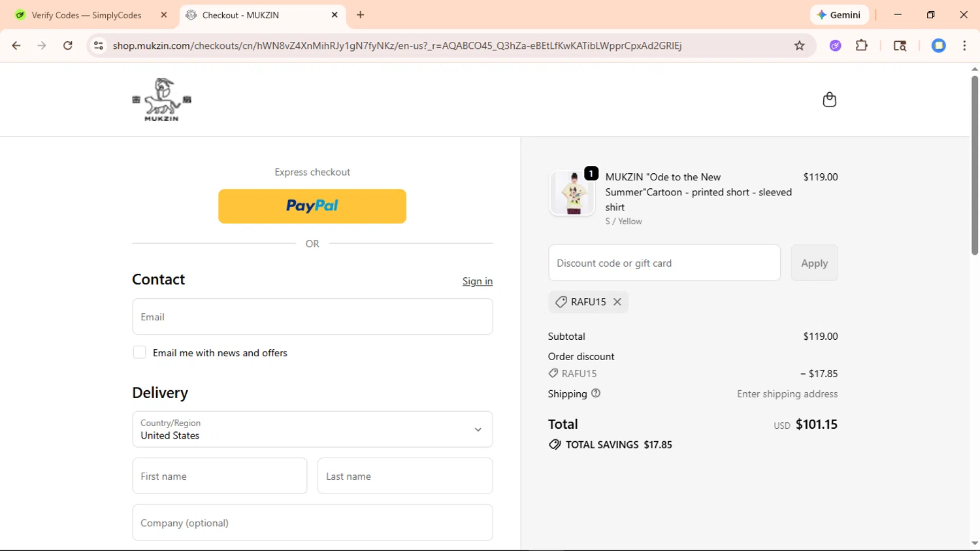Open the Extensions puzzle icon
The width and height of the screenshot is (980, 551).
point(862,46)
